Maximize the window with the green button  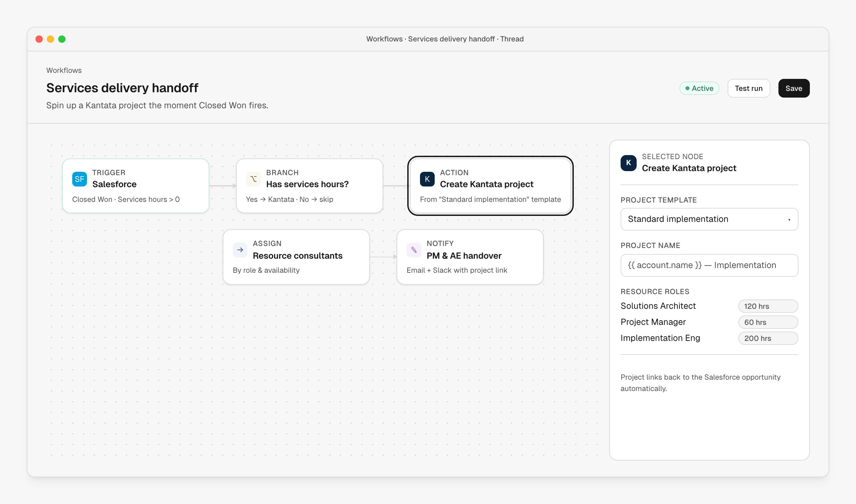(x=62, y=39)
